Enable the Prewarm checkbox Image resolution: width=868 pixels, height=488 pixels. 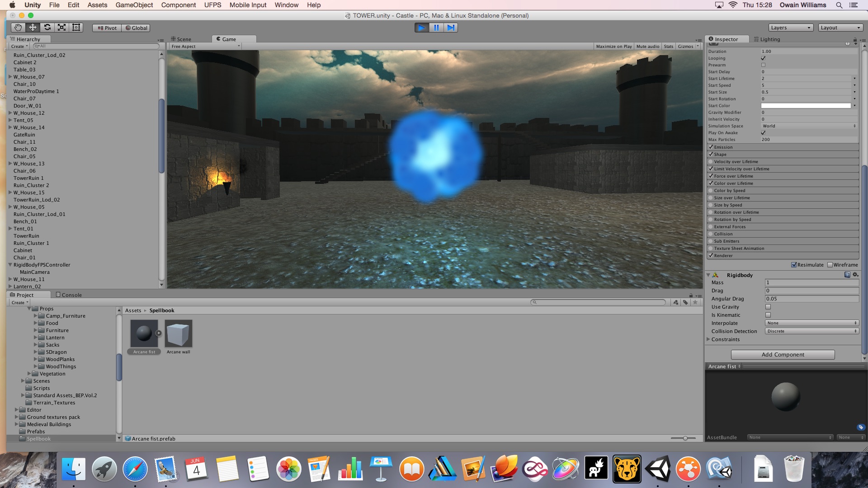coord(763,65)
